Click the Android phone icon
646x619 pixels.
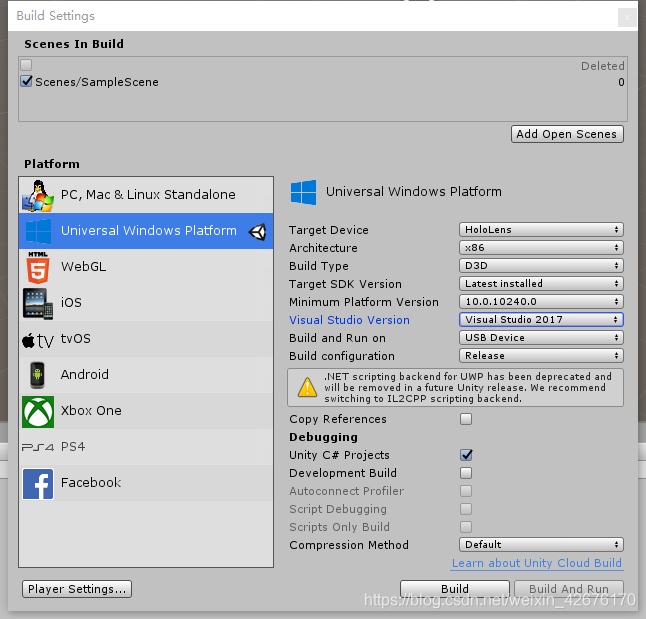(37, 375)
